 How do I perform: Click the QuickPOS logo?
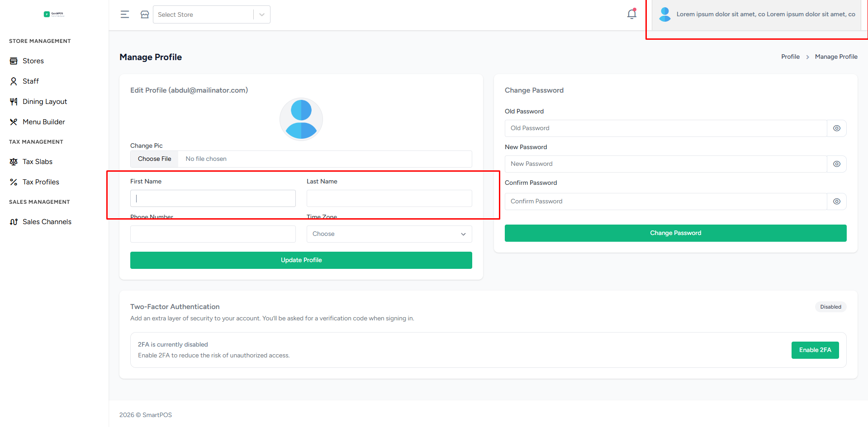(x=54, y=14)
